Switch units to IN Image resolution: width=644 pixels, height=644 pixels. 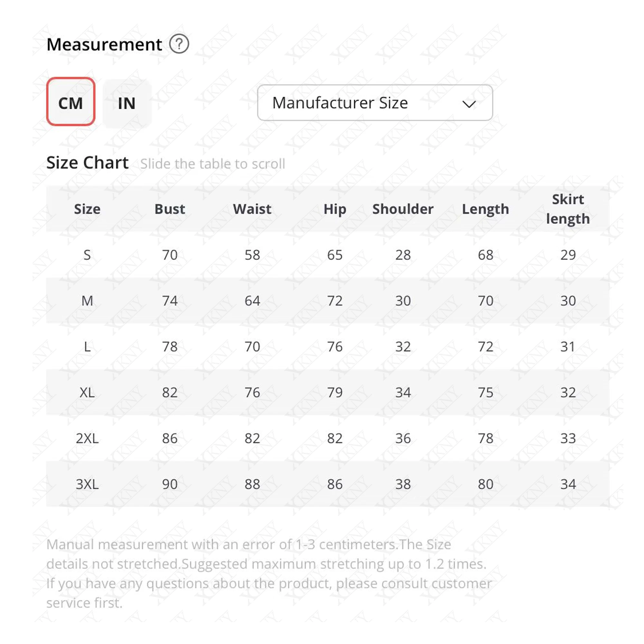pos(127,103)
